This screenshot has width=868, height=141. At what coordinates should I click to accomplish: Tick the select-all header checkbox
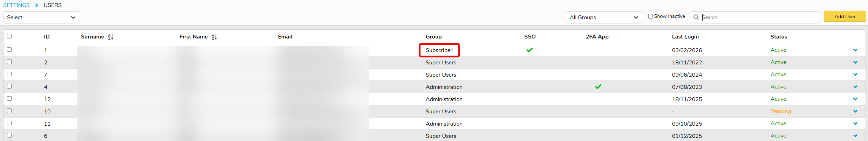[9, 36]
